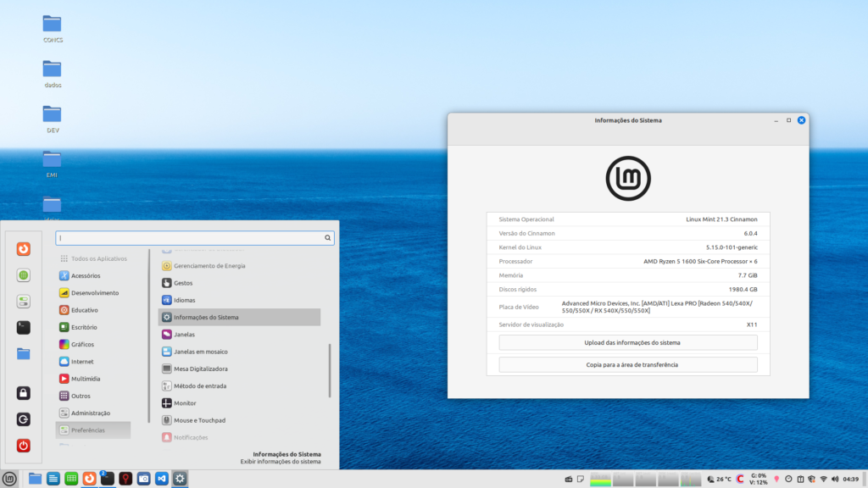The image size is (868, 488).
Task: Click Copia para a área de transferência
Action: tap(627, 364)
